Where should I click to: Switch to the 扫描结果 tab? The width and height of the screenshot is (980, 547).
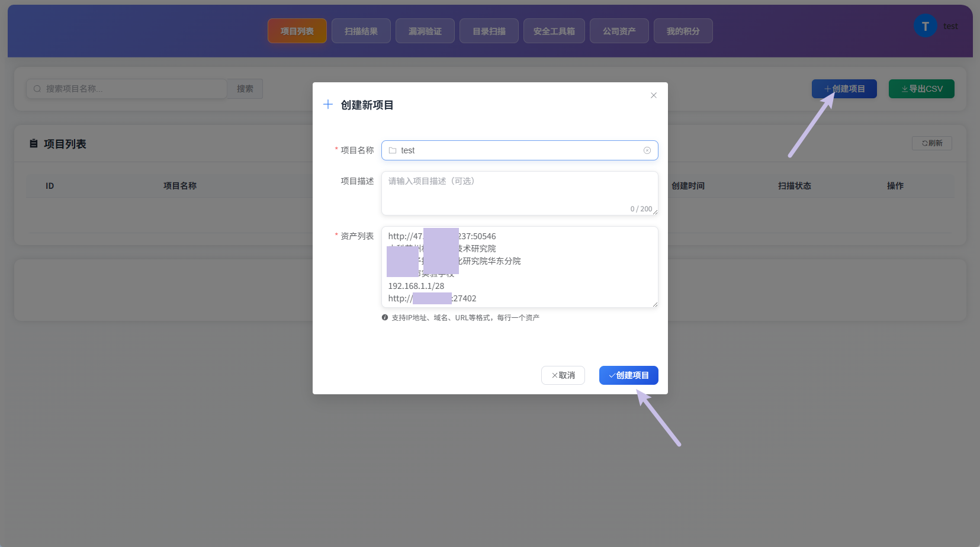click(x=361, y=31)
